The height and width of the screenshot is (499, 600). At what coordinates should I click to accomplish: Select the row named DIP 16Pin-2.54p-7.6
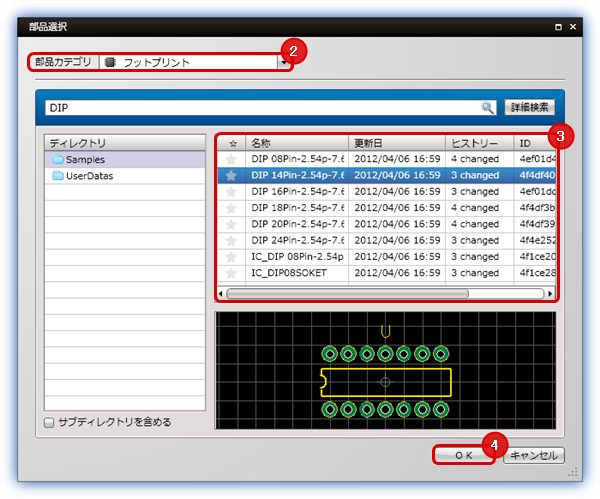386,191
